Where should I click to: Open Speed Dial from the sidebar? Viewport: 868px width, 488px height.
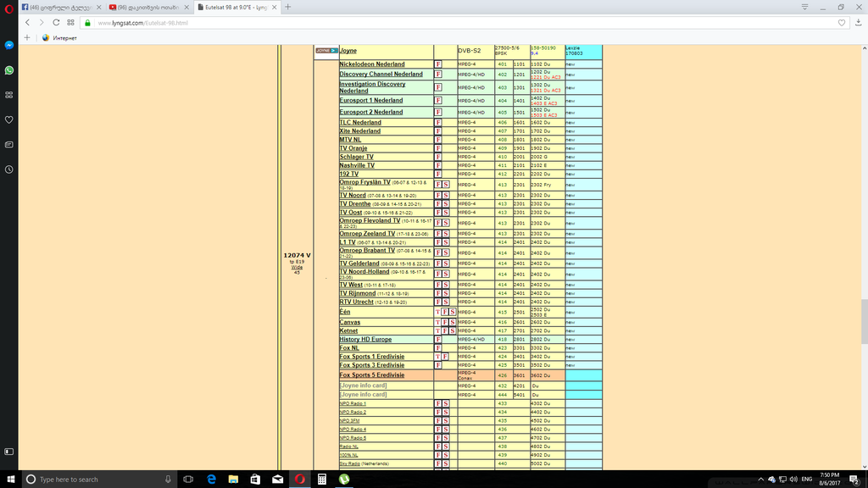[8, 95]
